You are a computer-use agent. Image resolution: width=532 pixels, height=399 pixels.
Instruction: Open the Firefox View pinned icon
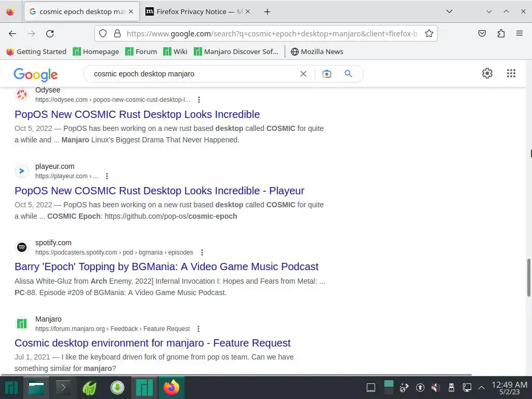click(x=10, y=11)
